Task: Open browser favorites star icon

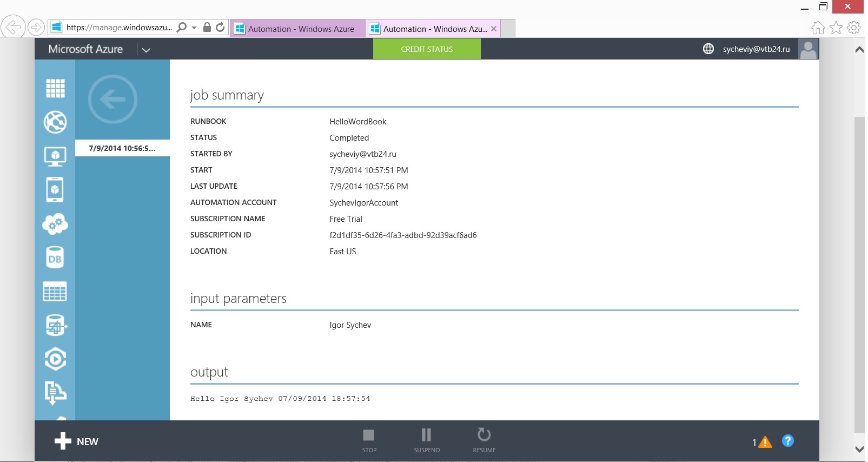Action: pos(836,28)
